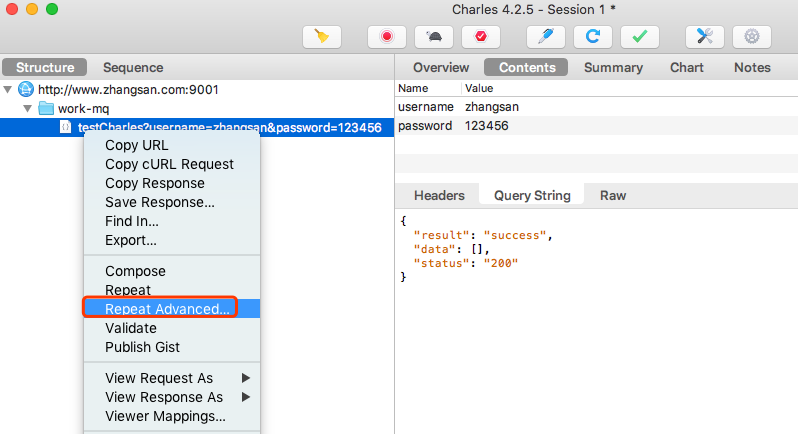Toggle the red Record button
This screenshot has height=434, width=798.
point(387,37)
